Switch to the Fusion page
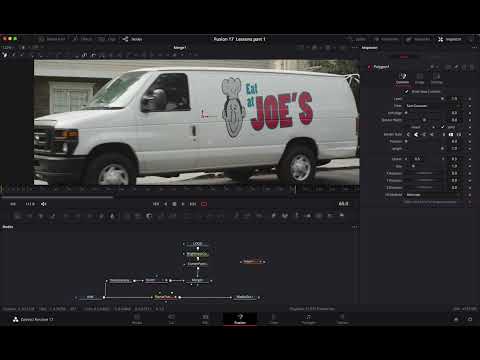This screenshot has width=480, height=360. coord(240,319)
